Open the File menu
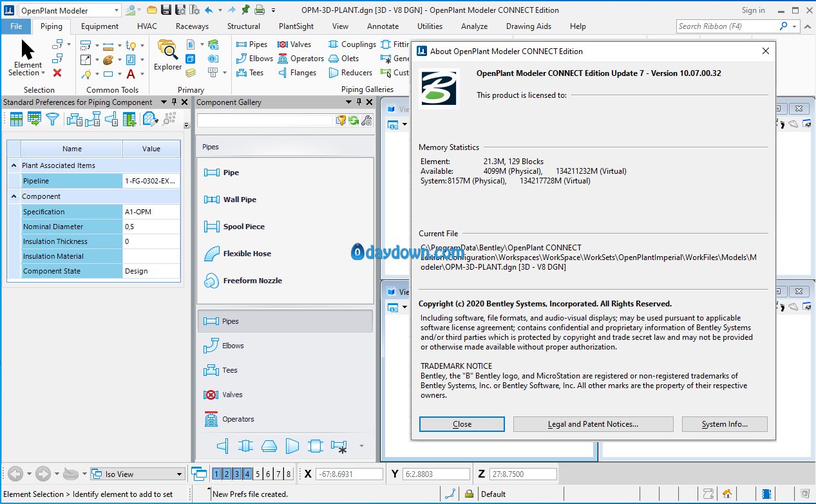This screenshot has width=816, height=504. (x=16, y=26)
